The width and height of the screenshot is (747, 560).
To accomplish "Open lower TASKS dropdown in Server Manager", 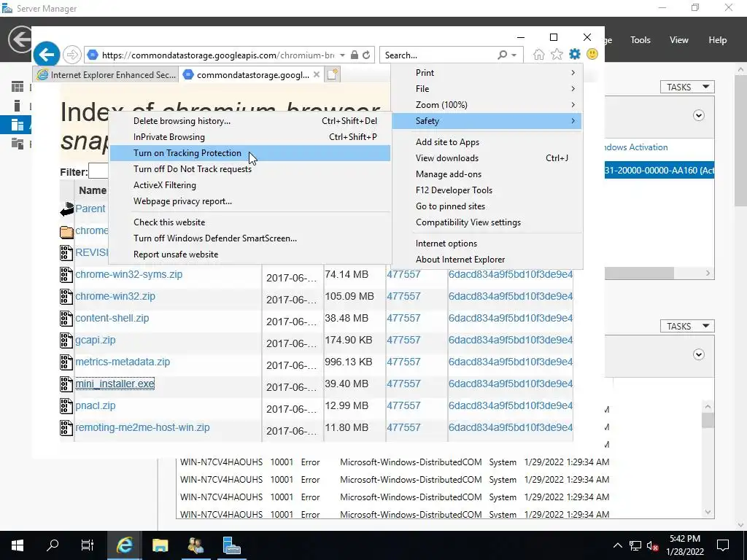I will tap(687, 326).
